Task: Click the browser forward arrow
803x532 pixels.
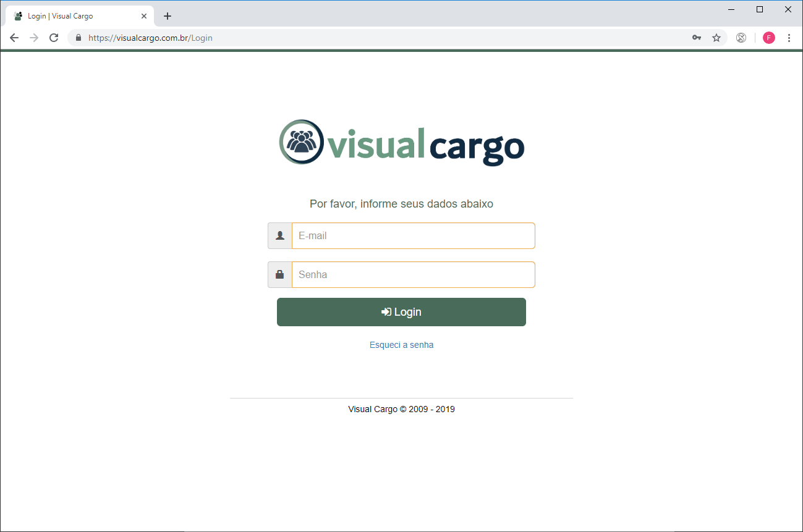Action: (34, 38)
